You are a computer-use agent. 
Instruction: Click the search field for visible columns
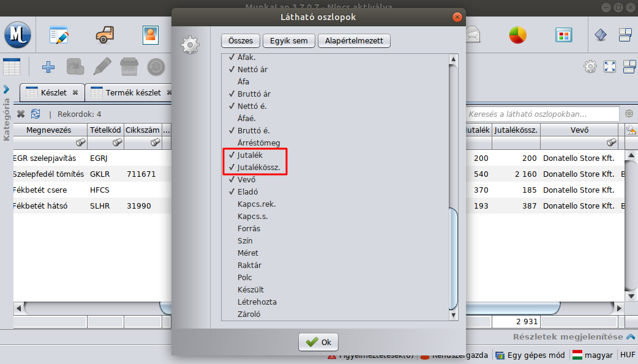(x=541, y=114)
